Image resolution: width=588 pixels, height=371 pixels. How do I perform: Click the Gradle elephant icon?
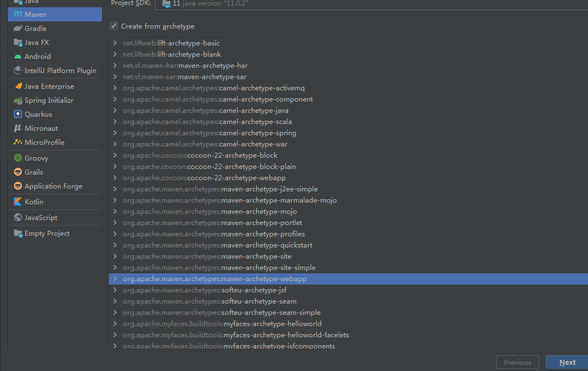[17, 29]
